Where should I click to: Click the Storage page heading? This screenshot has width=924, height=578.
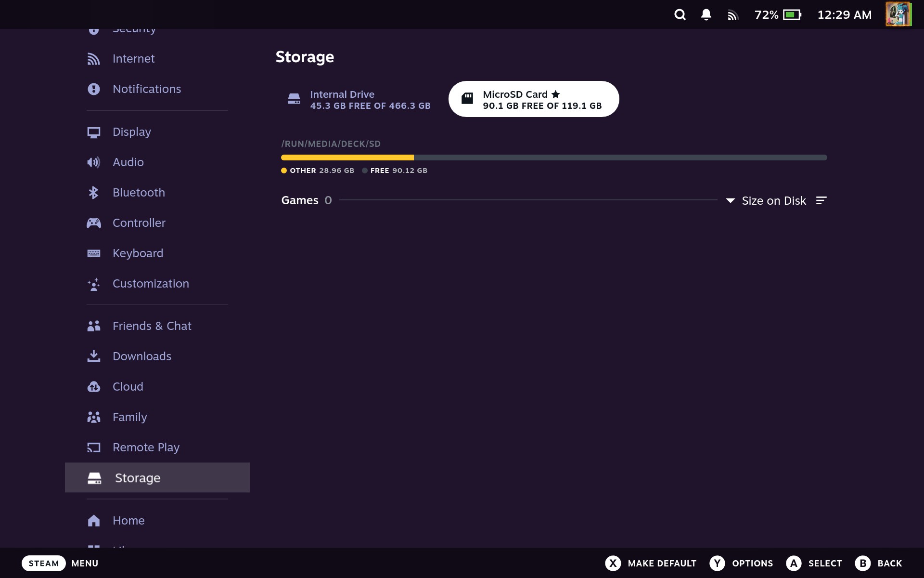(x=305, y=57)
